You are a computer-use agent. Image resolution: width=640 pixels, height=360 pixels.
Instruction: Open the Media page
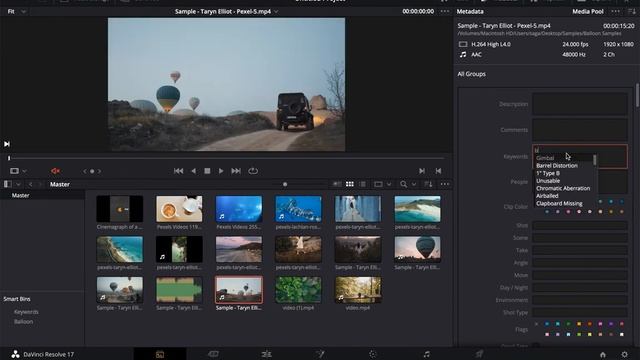click(x=160, y=354)
